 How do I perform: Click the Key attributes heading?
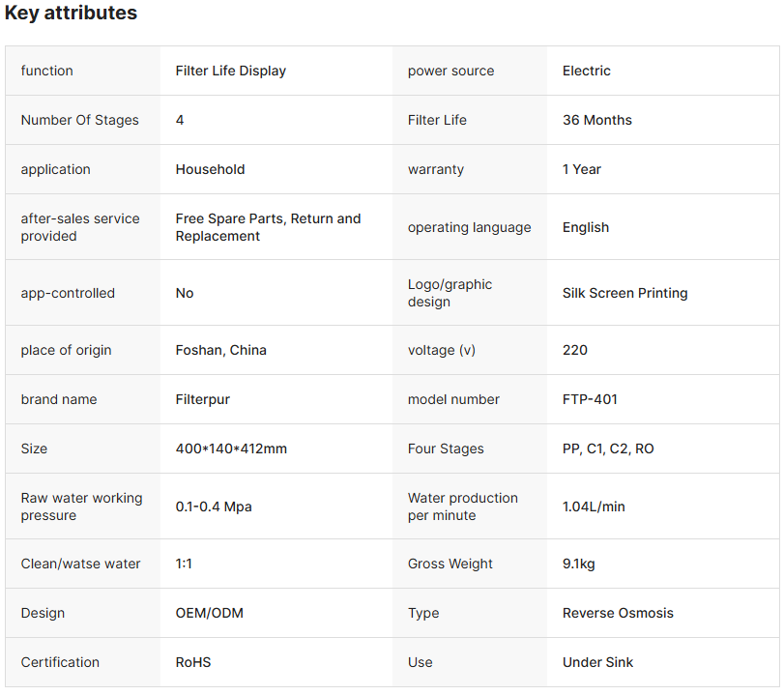tap(71, 14)
